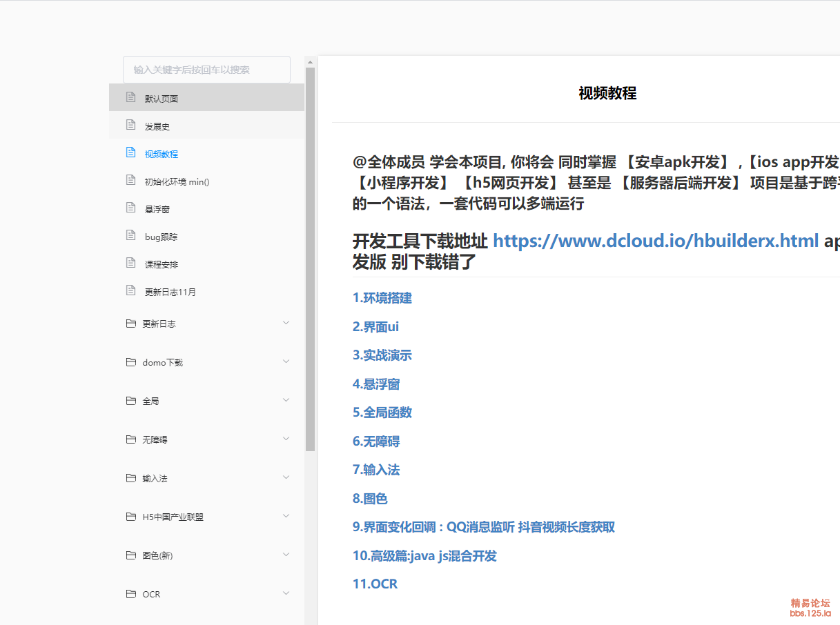Viewport: 840px width, 625px height.
Task: Click the folder icon next to OCR
Action: tap(130, 594)
